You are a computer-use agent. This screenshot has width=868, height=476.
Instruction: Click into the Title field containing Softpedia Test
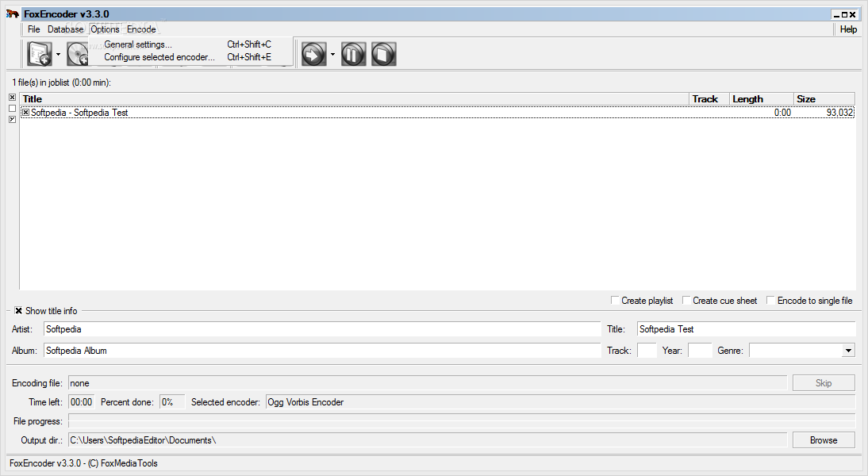click(746, 328)
